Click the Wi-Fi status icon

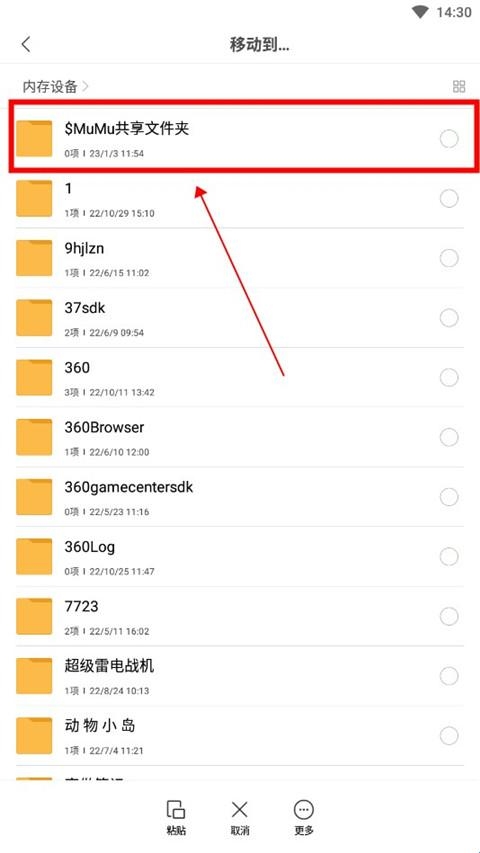tap(420, 12)
